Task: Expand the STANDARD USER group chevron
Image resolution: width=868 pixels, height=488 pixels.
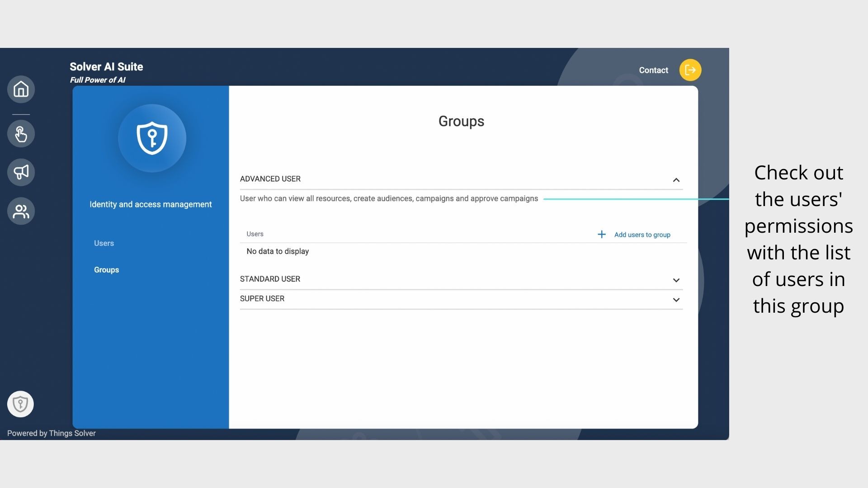Action: coord(676,280)
